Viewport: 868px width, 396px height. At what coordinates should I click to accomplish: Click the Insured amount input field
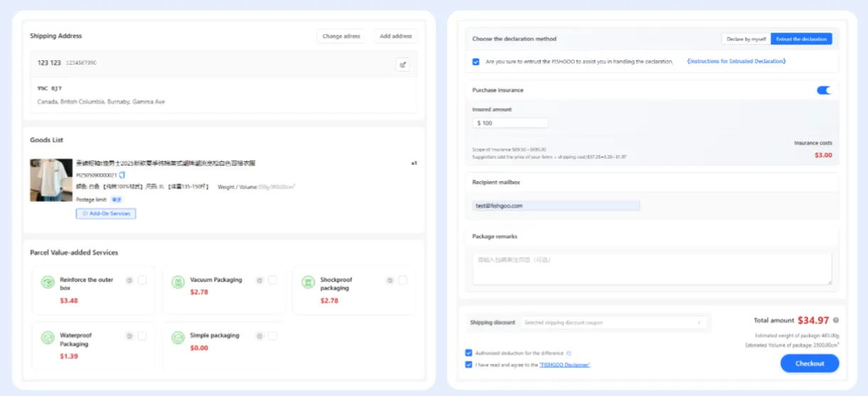510,123
